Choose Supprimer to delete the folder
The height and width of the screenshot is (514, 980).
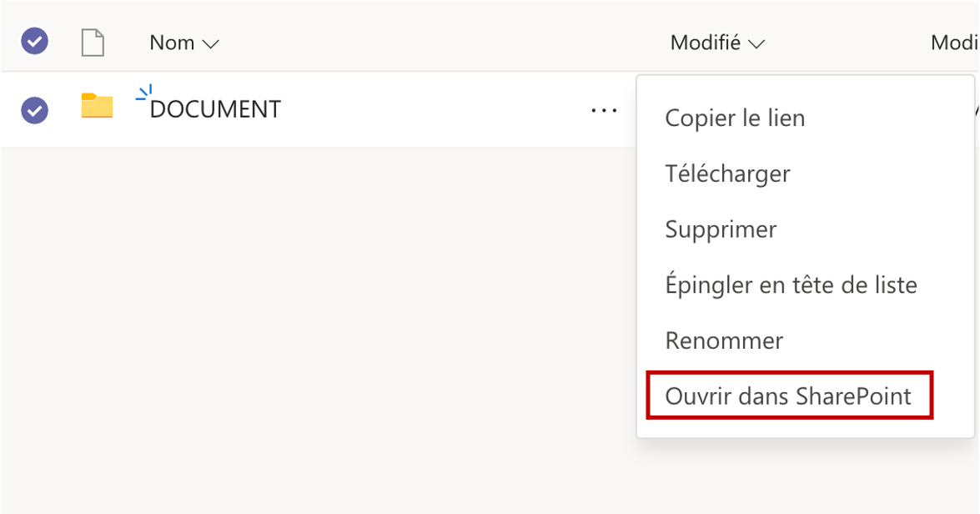(721, 229)
